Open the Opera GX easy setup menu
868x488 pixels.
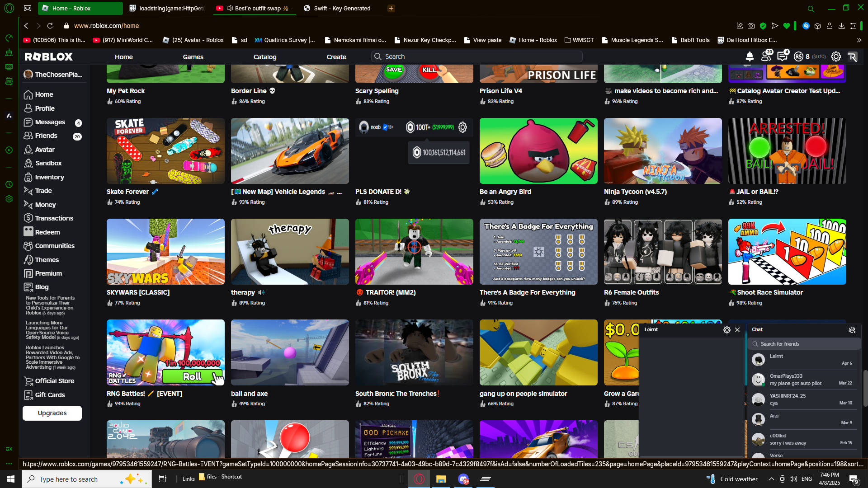click(853, 26)
